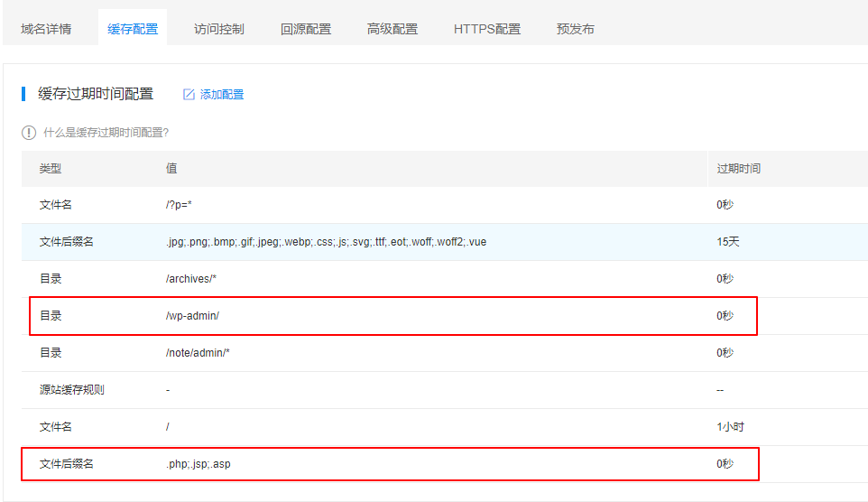Switch to the HTTPS配置 tab
The image size is (868, 502).
487,29
